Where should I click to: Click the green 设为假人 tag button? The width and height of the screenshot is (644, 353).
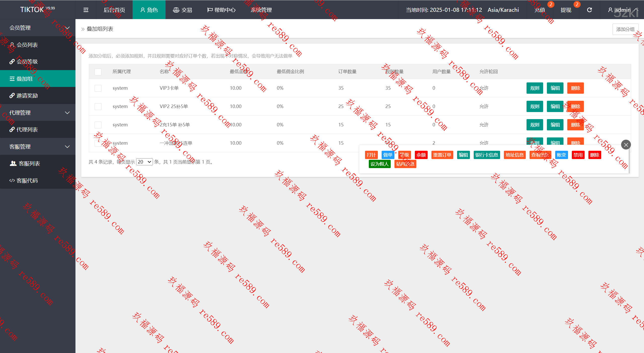click(379, 164)
